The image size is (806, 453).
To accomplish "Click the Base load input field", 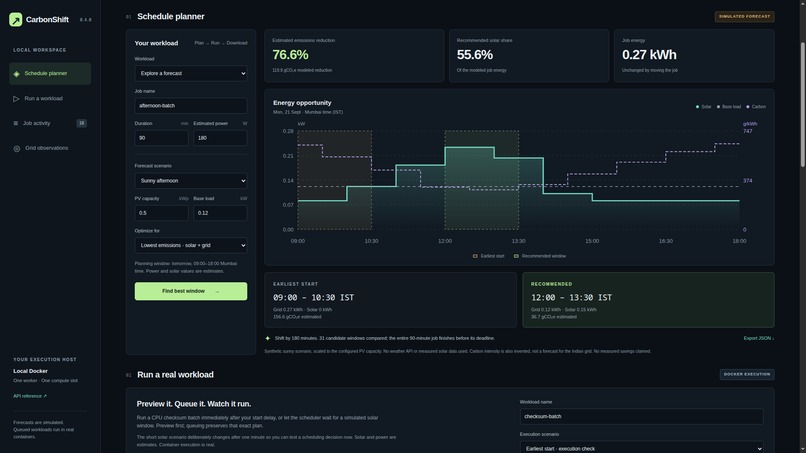I will click(220, 213).
